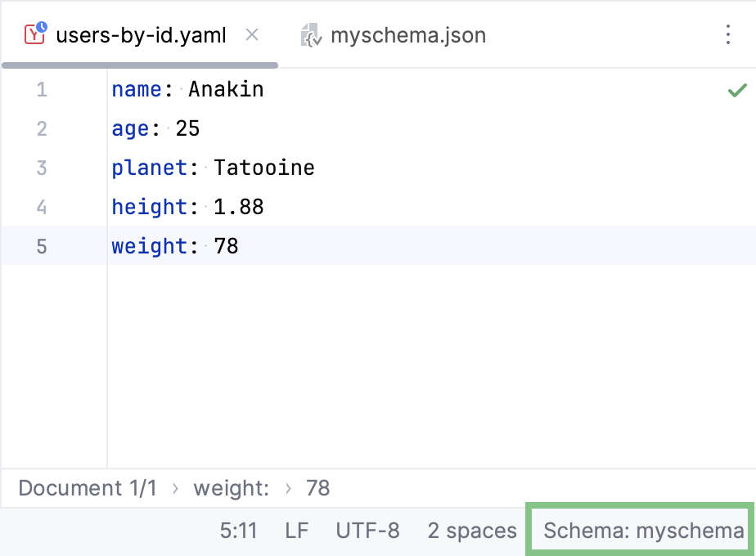Click the JSON schema file icon beside myschema.json
The height and width of the screenshot is (556, 756).
(310, 34)
